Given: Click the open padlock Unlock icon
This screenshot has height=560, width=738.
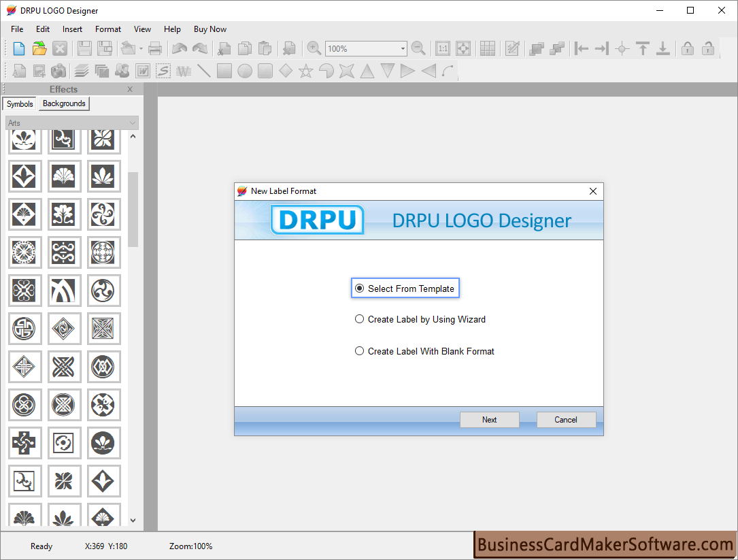Looking at the screenshot, I should pos(708,48).
